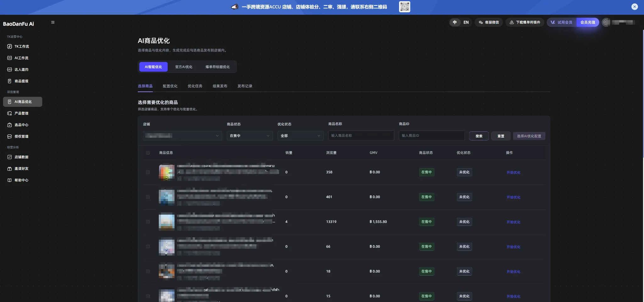Open the 商品状态 dropdown showing 在售中

pyautogui.click(x=250, y=136)
